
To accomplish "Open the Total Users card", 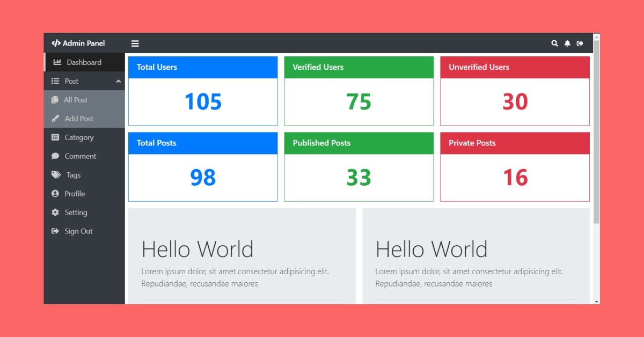I will click(202, 91).
